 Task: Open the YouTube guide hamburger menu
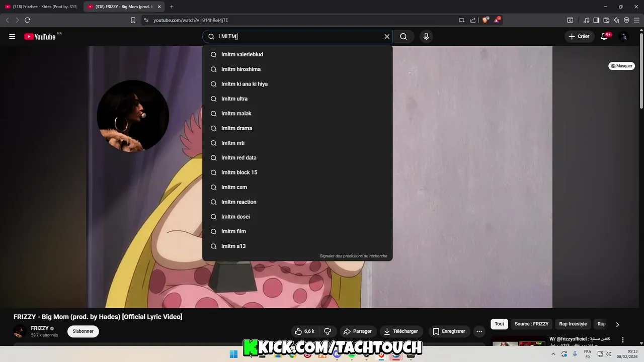tap(12, 37)
